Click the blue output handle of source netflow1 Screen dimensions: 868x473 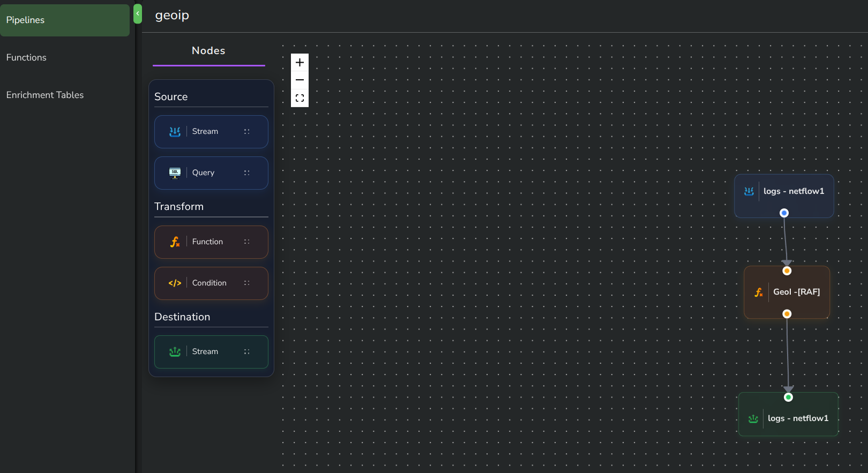click(x=784, y=213)
